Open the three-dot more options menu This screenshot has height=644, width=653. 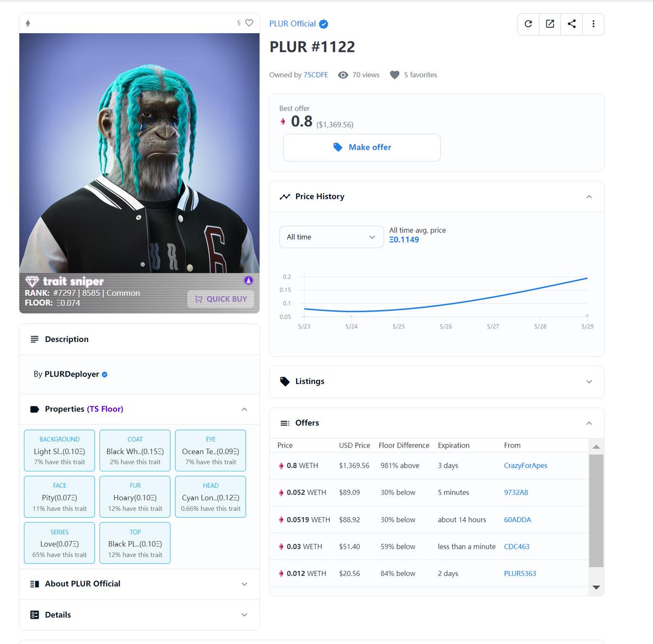pyautogui.click(x=593, y=24)
